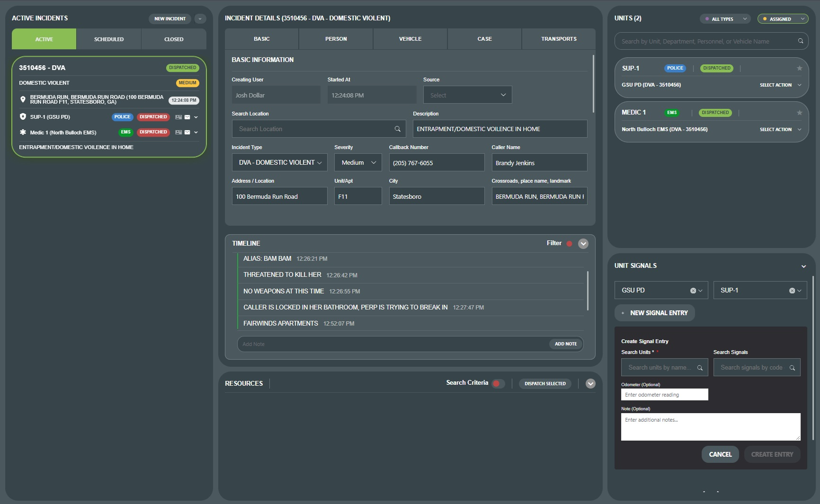The image size is (820, 504).
Task: Open the SCHEDULED incidents tab
Action: 108,39
